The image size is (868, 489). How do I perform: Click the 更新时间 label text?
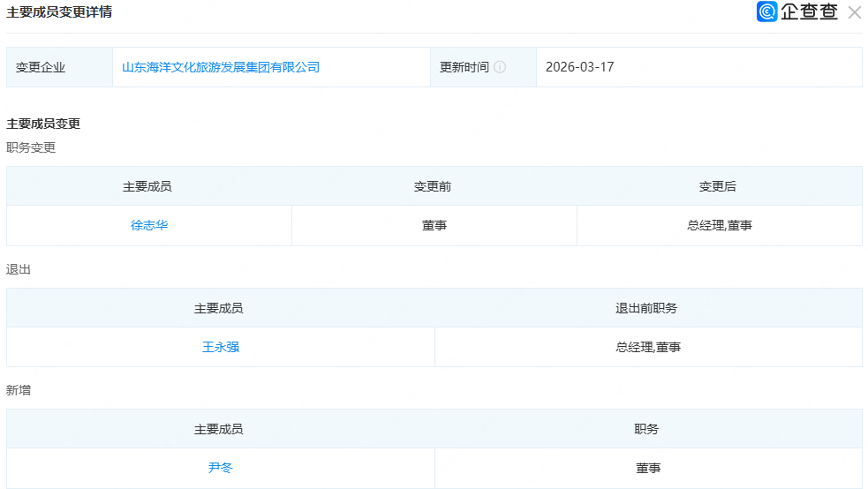click(x=464, y=67)
